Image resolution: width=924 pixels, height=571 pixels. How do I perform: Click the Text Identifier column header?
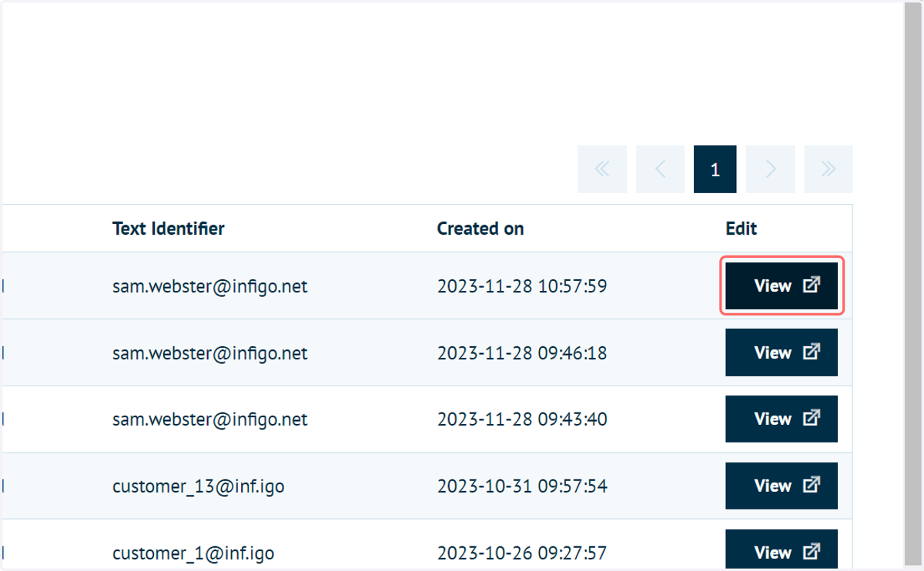click(169, 229)
